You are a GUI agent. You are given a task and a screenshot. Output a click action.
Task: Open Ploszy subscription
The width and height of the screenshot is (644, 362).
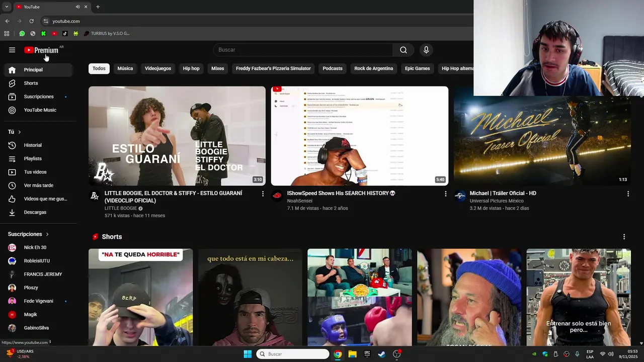[x=38, y=288]
